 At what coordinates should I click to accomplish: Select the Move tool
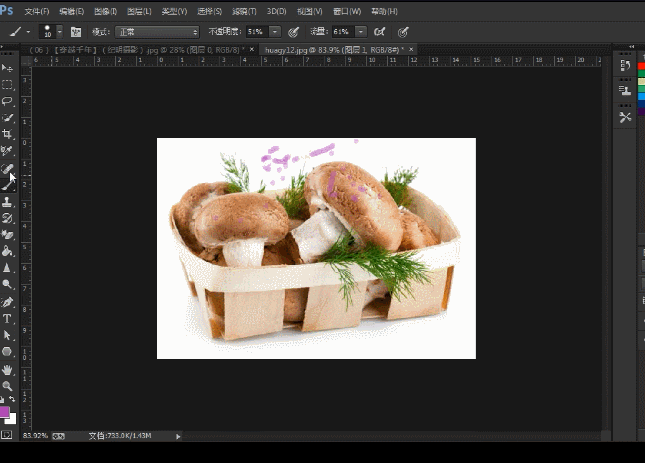(x=7, y=68)
